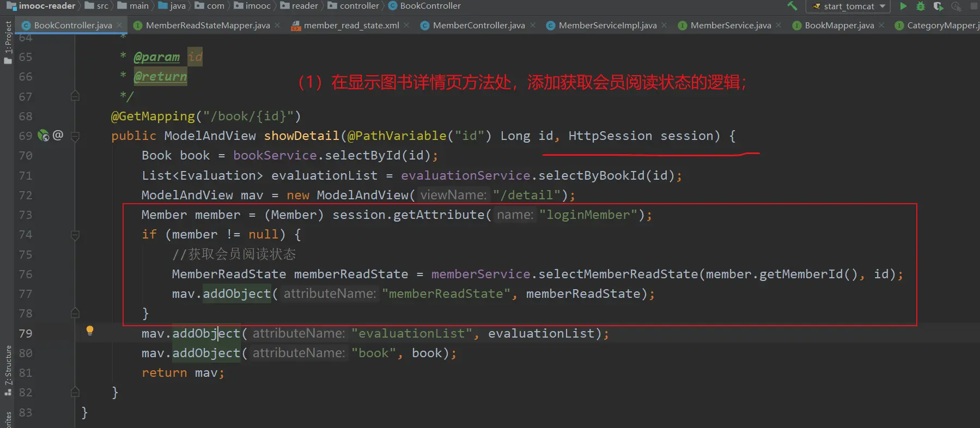Run start_tomcat with the green play icon
Image resolution: width=980 pixels, height=428 pixels.
pos(903,6)
